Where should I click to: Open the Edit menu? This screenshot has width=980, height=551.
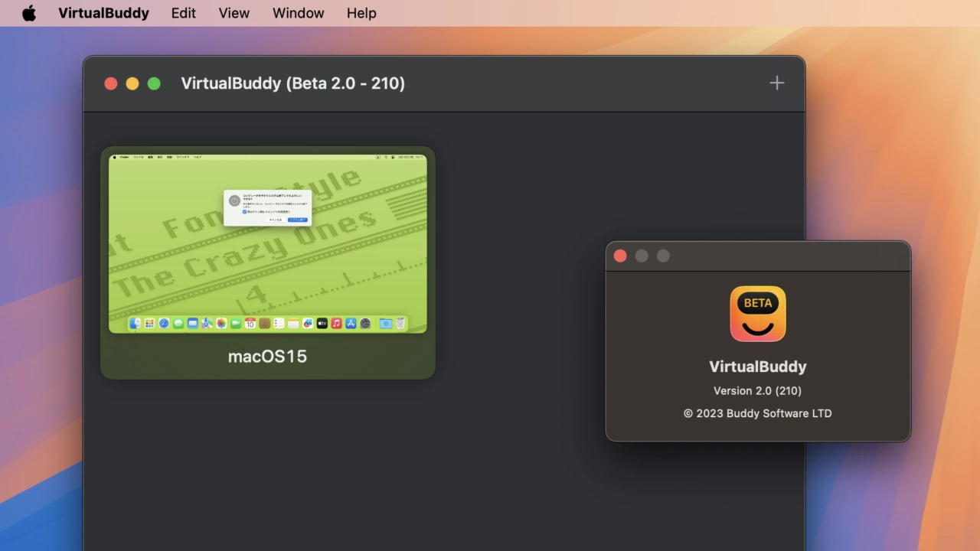click(x=183, y=13)
